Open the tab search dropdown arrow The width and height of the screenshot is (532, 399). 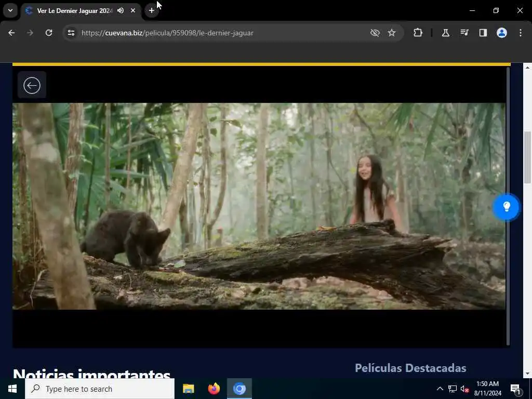(10, 10)
